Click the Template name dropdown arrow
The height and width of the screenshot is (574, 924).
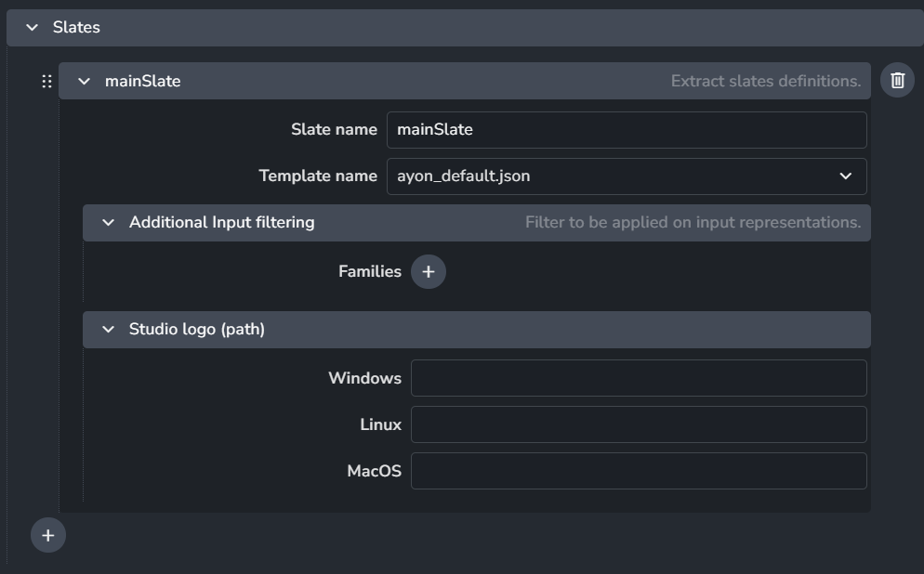[845, 176]
